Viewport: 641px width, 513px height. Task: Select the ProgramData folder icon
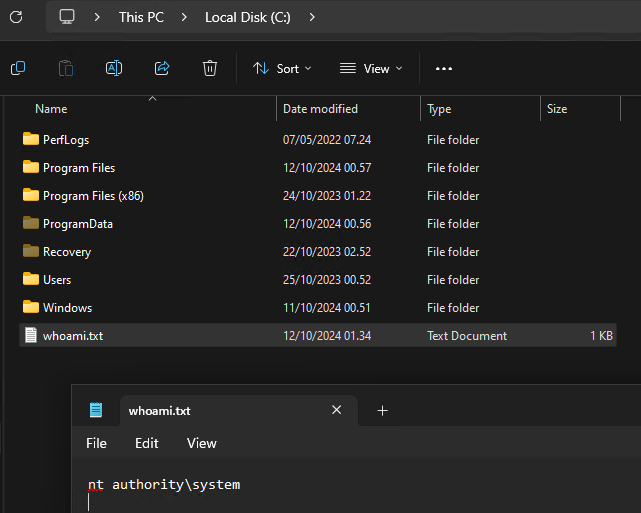point(31,223)
